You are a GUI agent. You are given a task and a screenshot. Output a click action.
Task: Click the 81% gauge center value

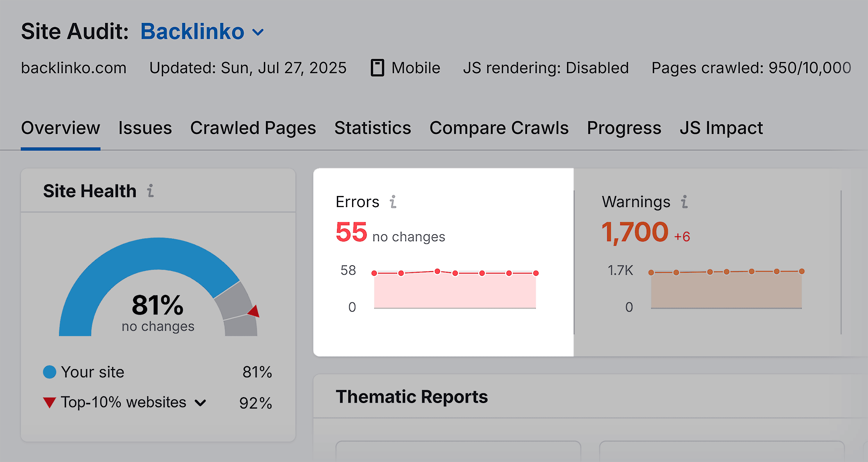pyautogui.click(x=158, y=305)
